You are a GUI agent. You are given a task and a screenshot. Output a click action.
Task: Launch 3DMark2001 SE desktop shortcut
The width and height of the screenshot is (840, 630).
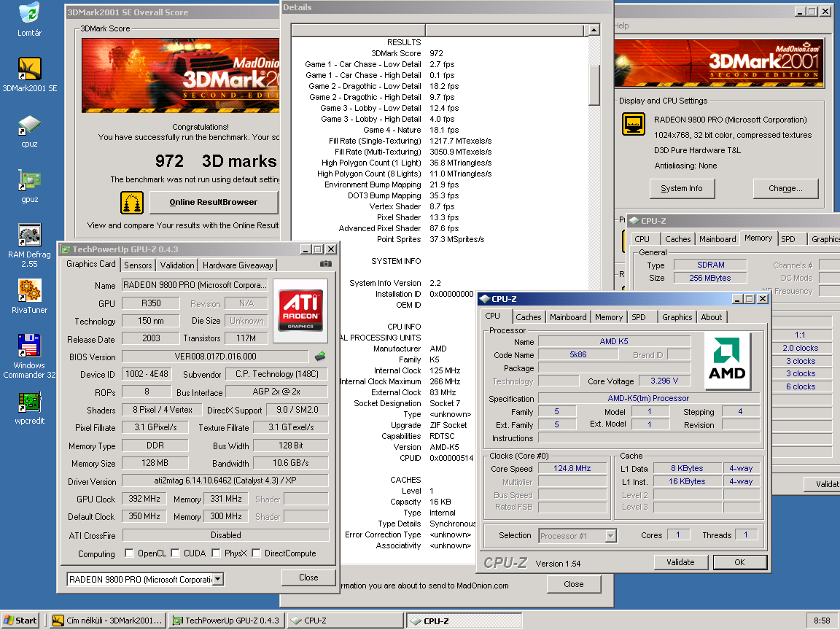tap(29, 75)
